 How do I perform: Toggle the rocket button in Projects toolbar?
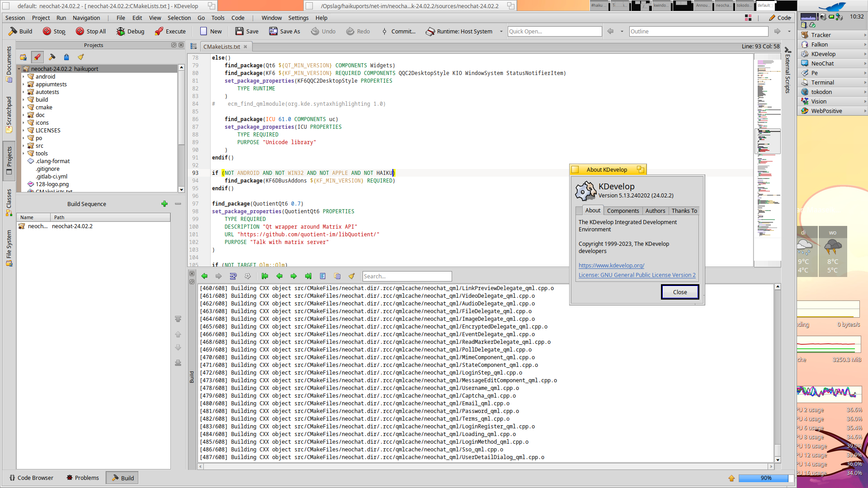coord(38,57)
